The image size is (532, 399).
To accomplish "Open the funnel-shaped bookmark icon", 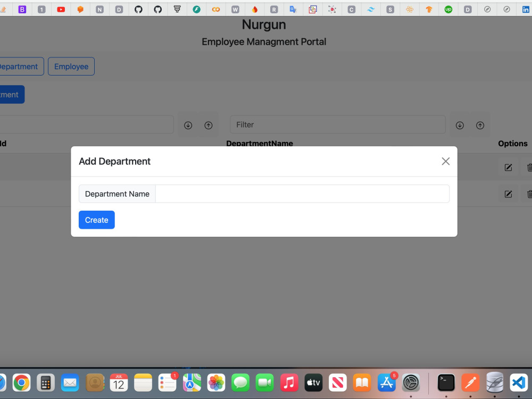I will [x=177, y=9].
